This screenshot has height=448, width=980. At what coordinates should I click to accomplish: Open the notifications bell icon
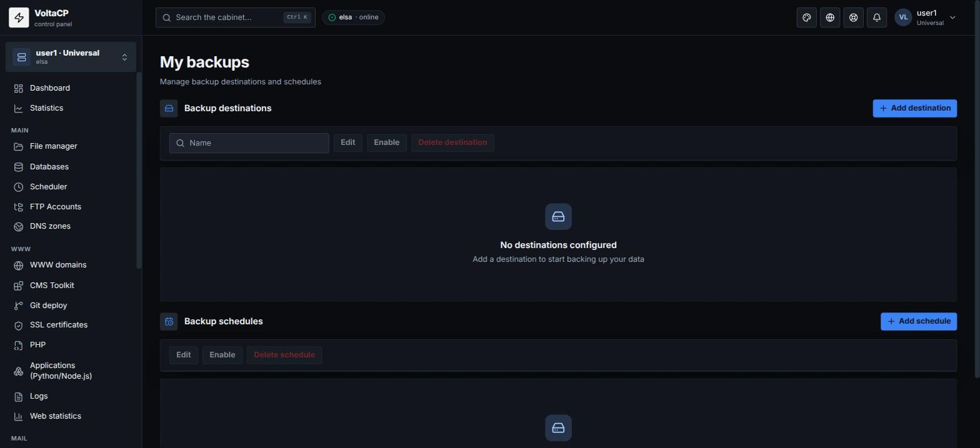tap(877, 17)
